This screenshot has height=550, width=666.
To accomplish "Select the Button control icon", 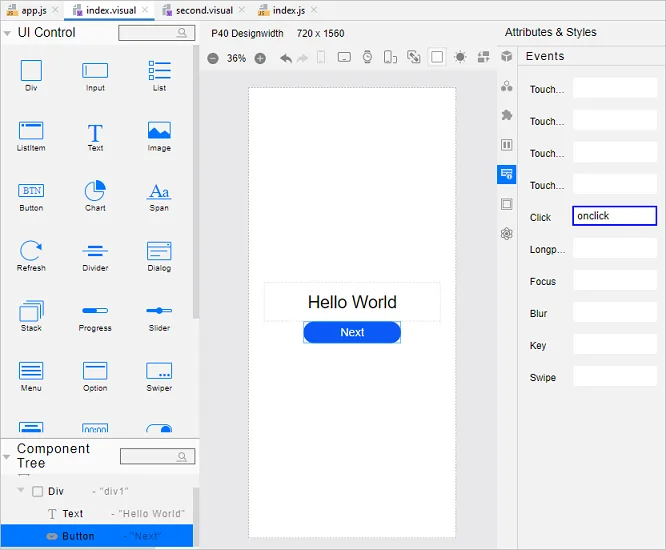I will click(x=31, y=191).
